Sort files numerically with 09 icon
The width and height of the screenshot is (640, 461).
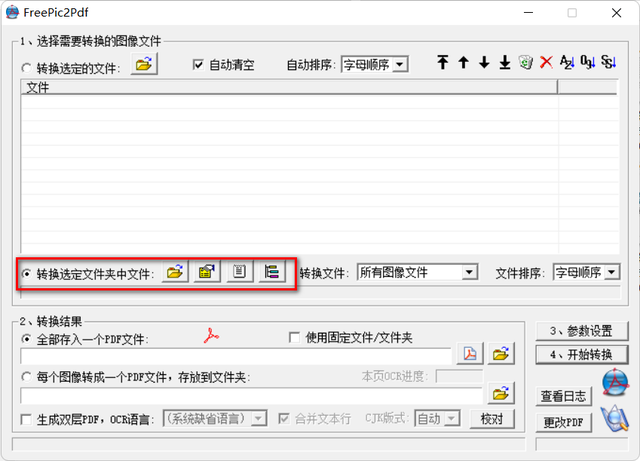pos(588,62)
